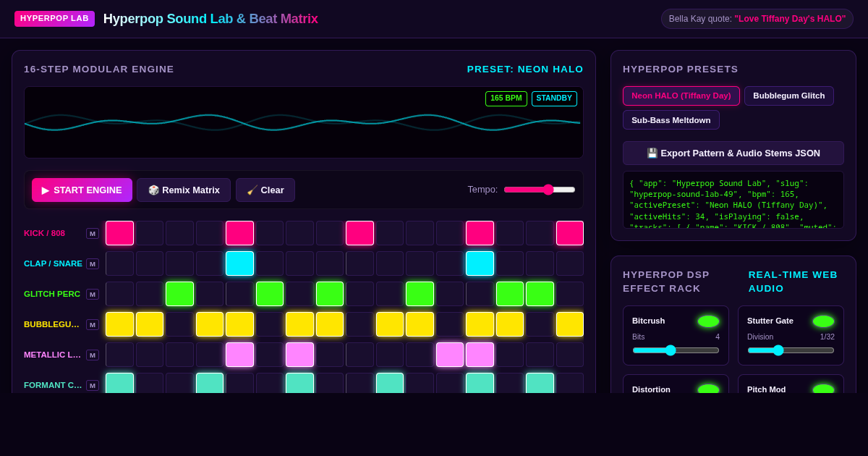Turn off GLITCH PERC step 3

(x=180, y=294)
